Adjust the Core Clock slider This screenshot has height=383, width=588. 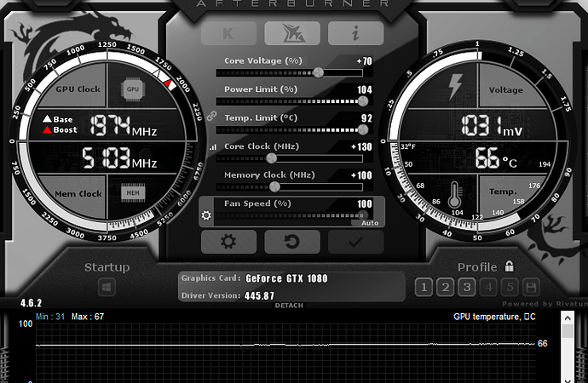pyautogui.click(x=290, y=158)
